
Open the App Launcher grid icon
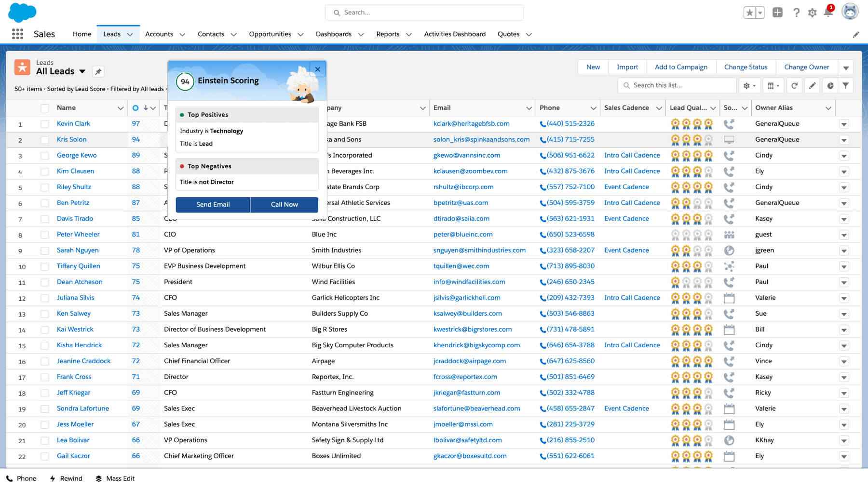tap(17, 34)
